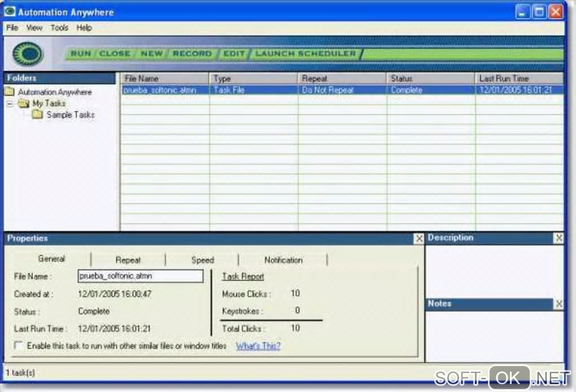Viewport: 576px width, 392px height.
Task: Click the 1 task(s) status bar text
Action: pyautogui.click(x=20, y=373)
